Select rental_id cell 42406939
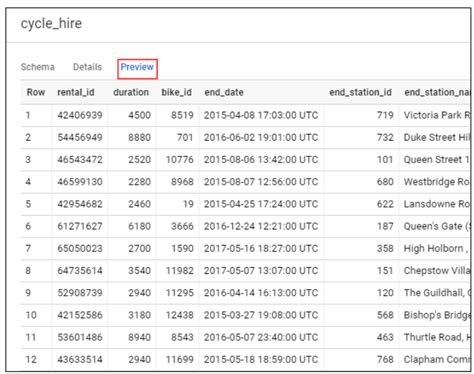Viewport: 474px width, 374px height. coord(80,115)
